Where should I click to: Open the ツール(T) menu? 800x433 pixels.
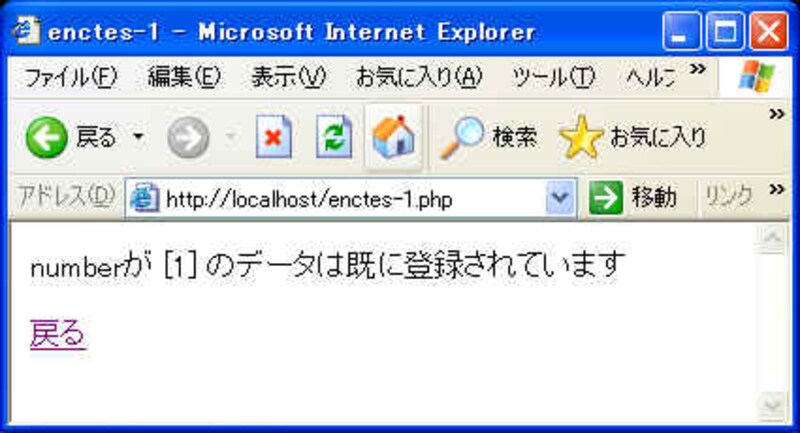[553, 78]
